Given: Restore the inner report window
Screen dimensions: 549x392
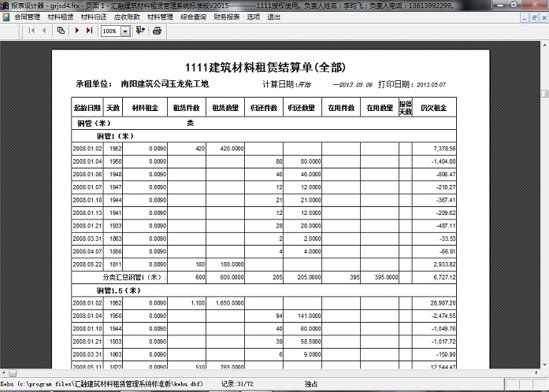Looking at the screenshot, I should click(534, 18).
